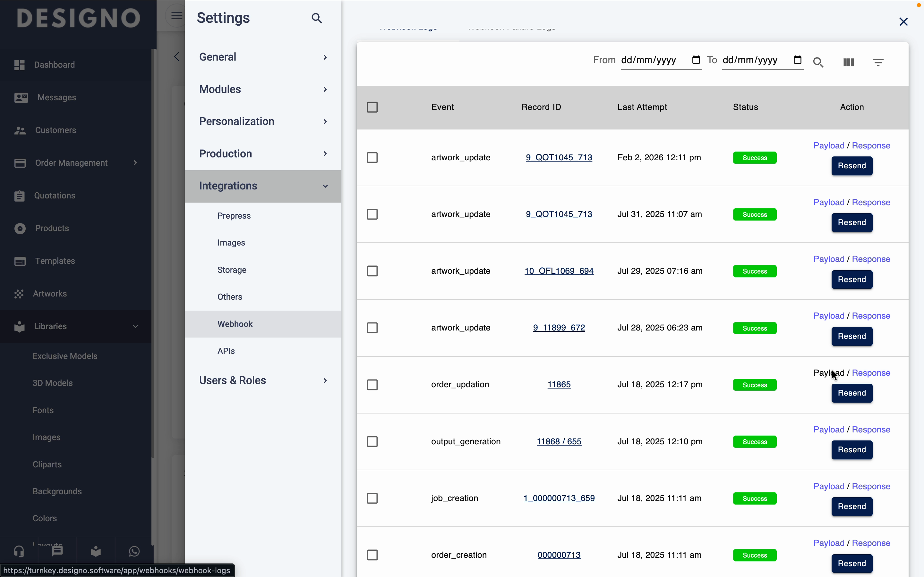Screen dimensions: 924x577
Task: Open Dashboard from the sidebar
Action: click(x=54, y=65)
